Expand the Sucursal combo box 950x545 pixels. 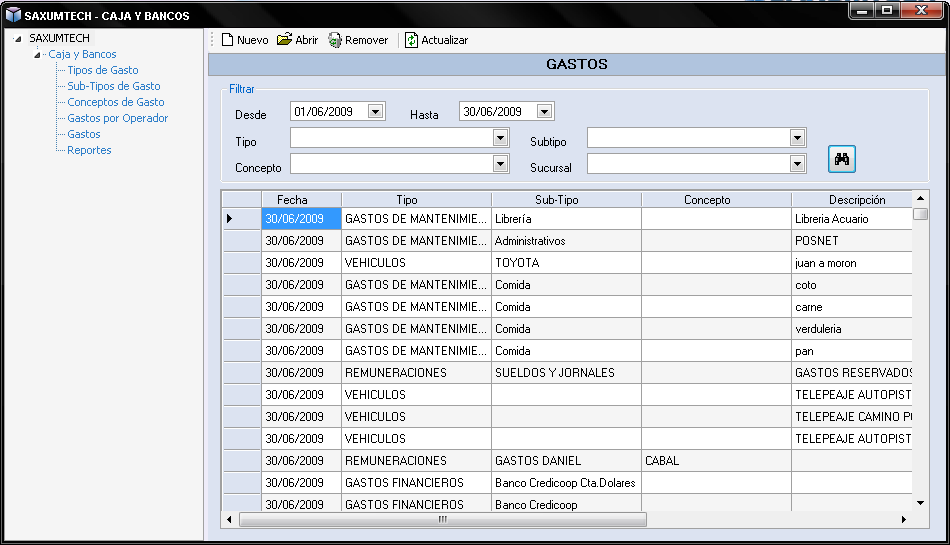[x=797, y=164]
